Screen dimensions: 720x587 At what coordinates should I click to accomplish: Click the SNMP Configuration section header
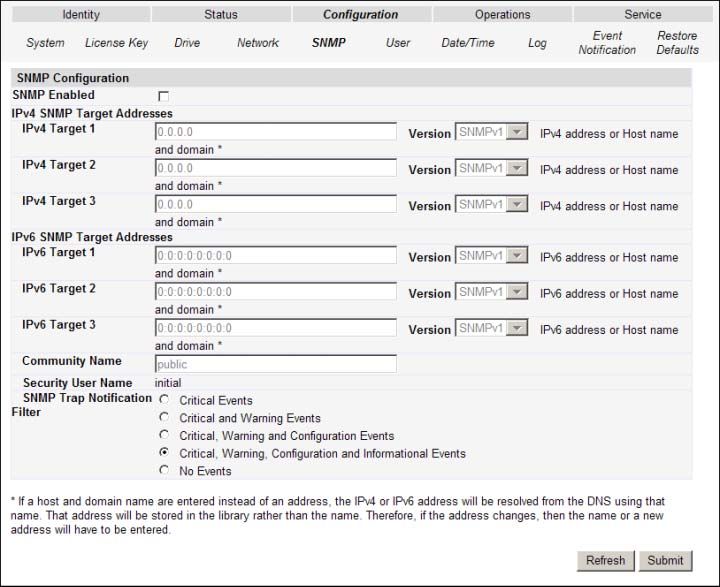[x=351, y=78]
